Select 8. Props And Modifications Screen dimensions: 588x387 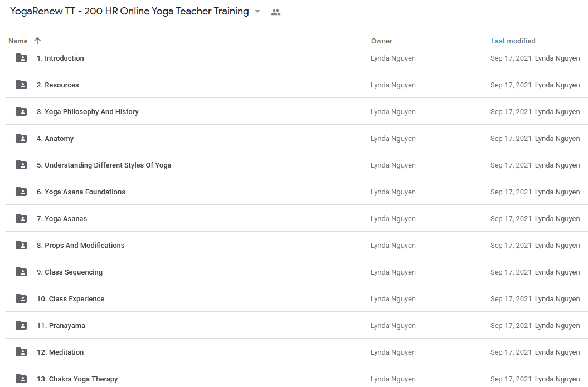[81, 245]
